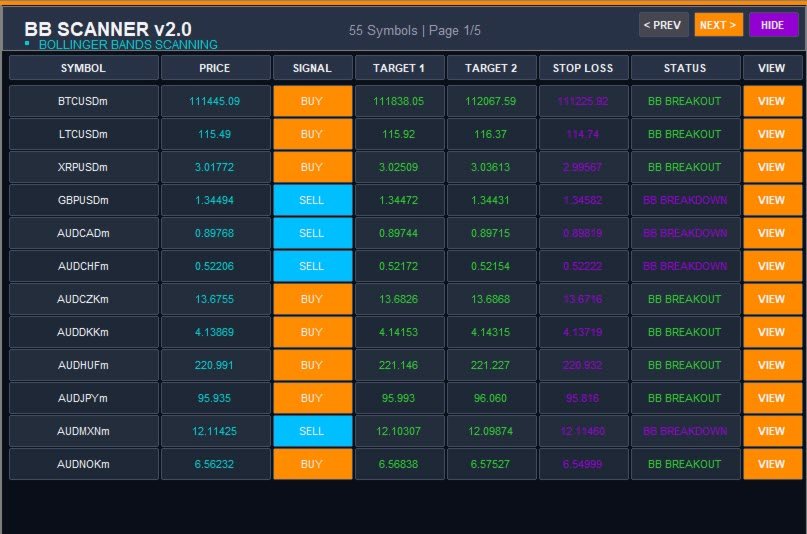Viewport: 807px width, 534px height.
Task: Select SELL signal in AUDMXNm row
Action: (313, 431)
